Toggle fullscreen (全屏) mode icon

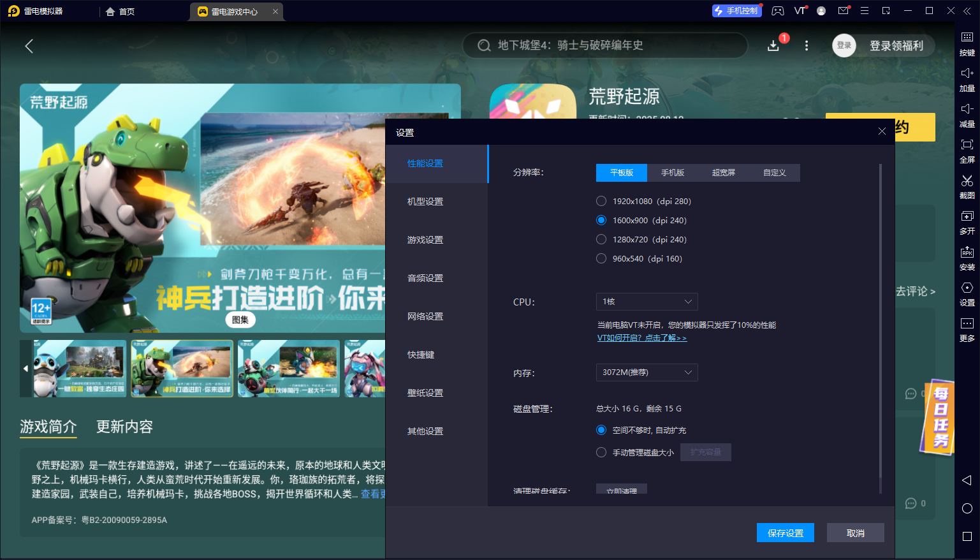click(967, 145)
